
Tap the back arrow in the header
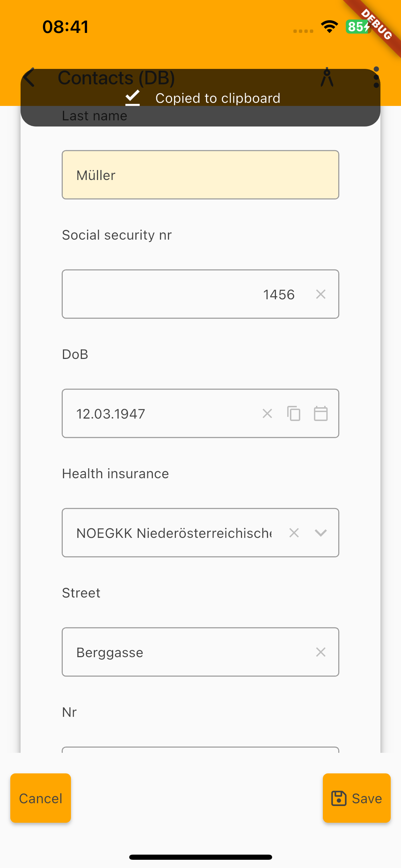[x=30, y=77]
